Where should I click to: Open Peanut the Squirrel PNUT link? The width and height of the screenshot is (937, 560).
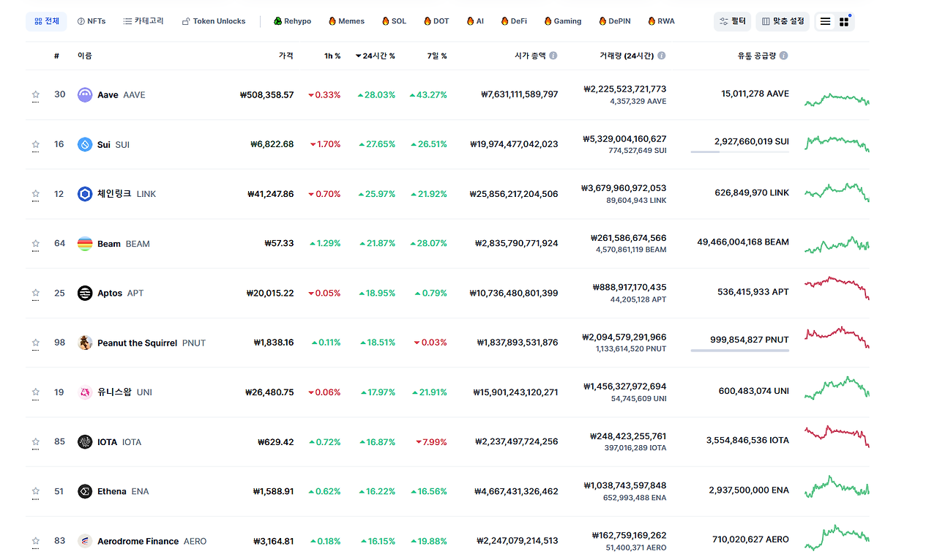pyautogui.click(x=152, y=343)
